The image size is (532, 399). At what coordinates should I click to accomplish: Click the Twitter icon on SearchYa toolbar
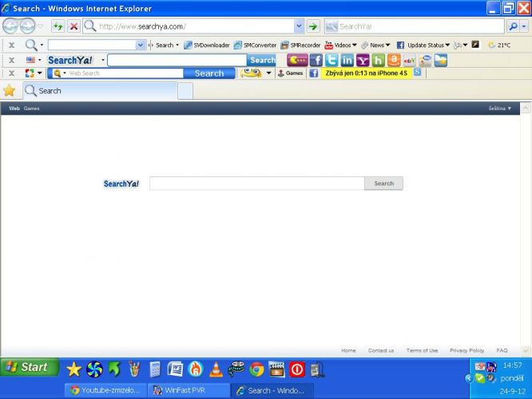[x=332, y=61]
